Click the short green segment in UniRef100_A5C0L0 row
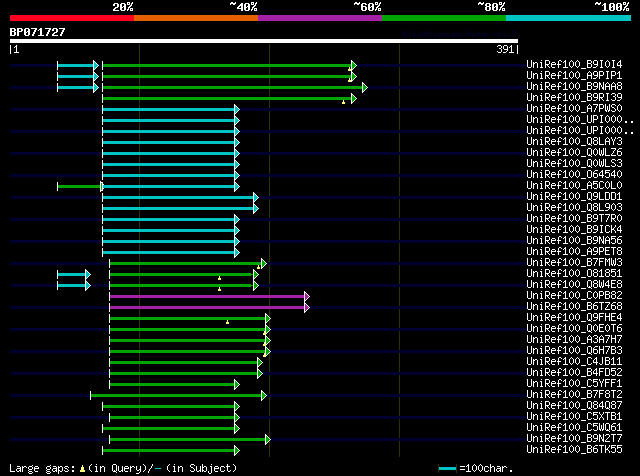Image resolution: width=640 pixels, height=476 pixels. point(79,187)
